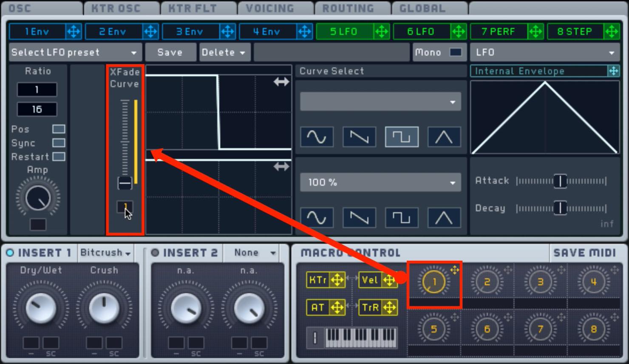Select sawtooth wave for lower curve
Image resolution: width=629 pixels, height=364 pixels.
click(359, 217)
